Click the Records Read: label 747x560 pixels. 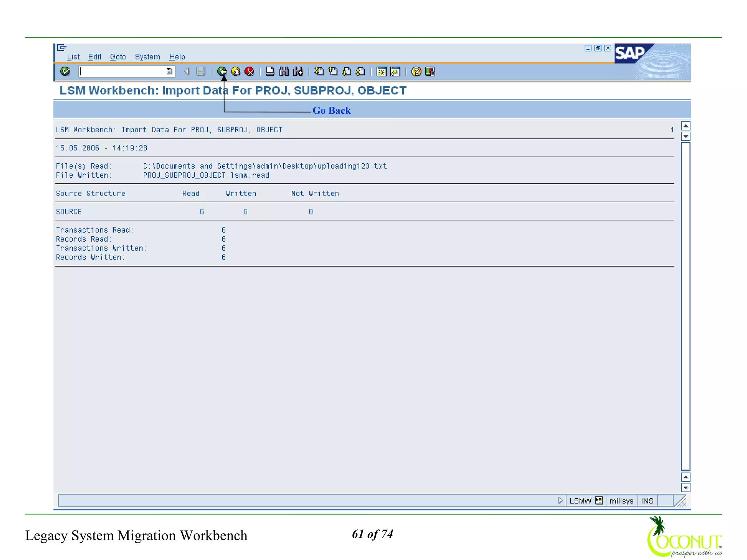click(84, 239)
